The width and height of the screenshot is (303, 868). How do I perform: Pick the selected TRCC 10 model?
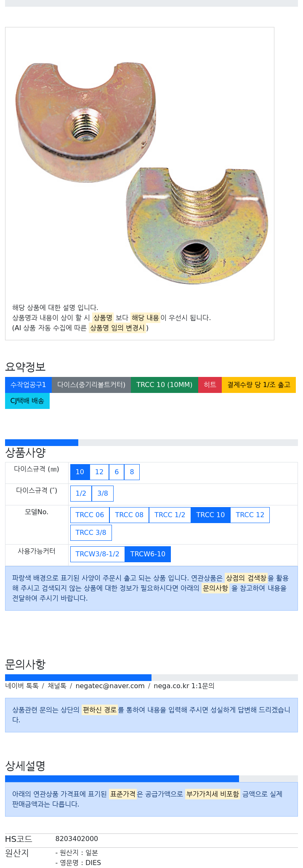coord(210,515)
